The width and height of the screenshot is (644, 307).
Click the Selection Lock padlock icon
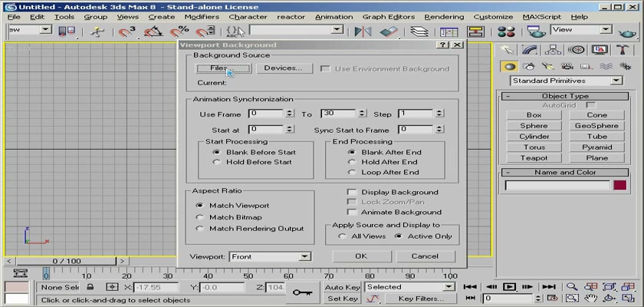pos(90,287)
